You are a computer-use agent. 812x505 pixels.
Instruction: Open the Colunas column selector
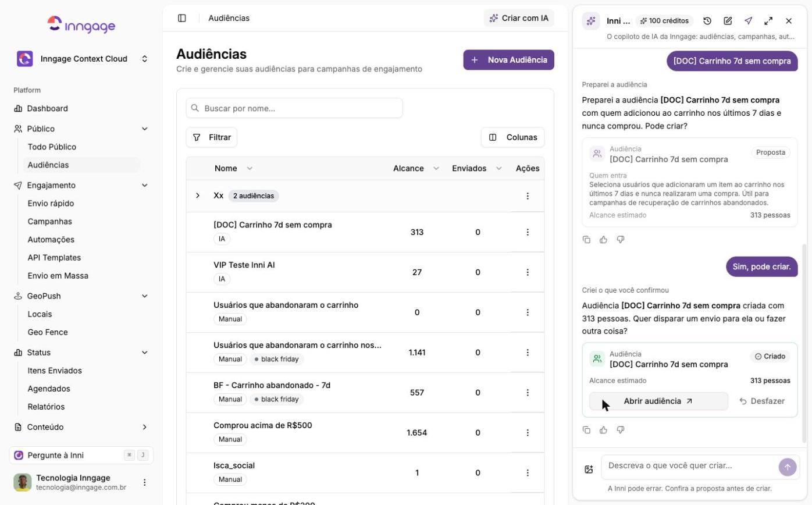click(513, 137)
